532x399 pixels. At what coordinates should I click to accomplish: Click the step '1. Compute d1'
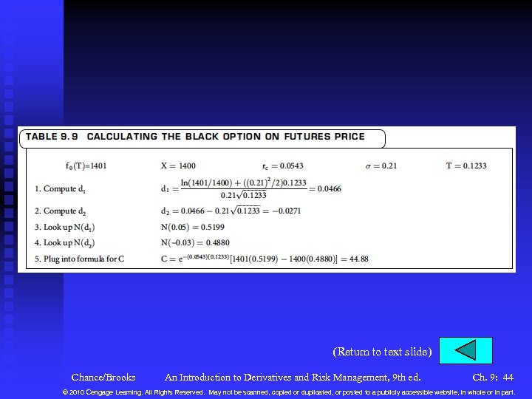point(60,189)
